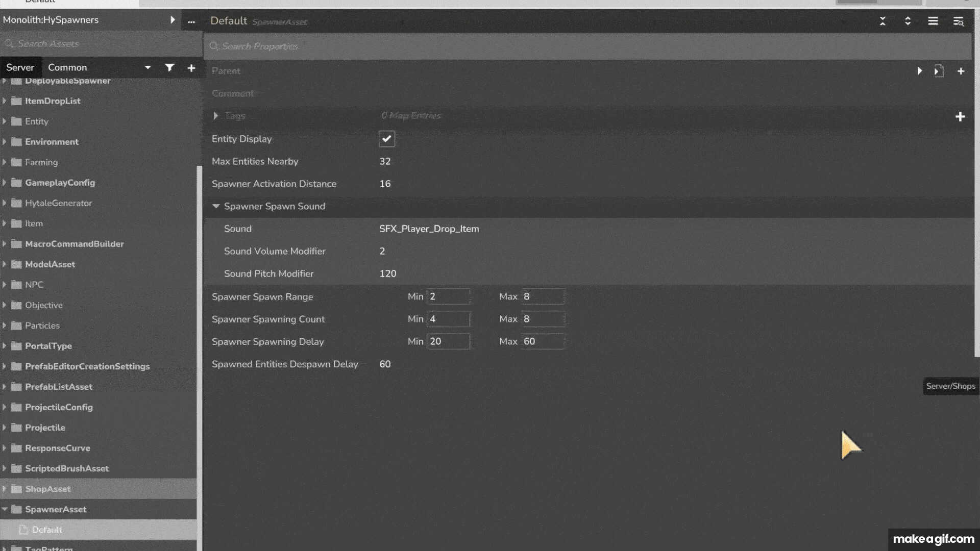Image resolution: width=980 pixels, height=551 pixels.
Task: Click the expand-all arrows icon in the header
Action: click(908, 21)
